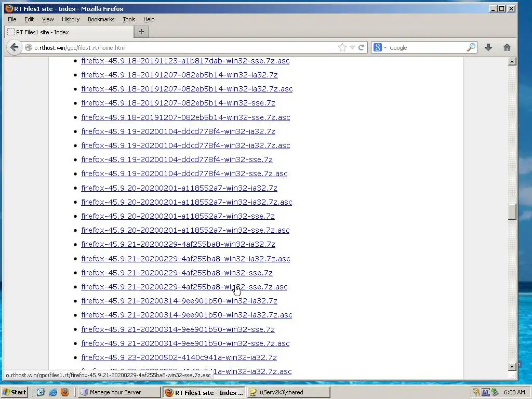
Task: Click the first system tray icon
Action: pyautogui.click(x=477, y=392)
